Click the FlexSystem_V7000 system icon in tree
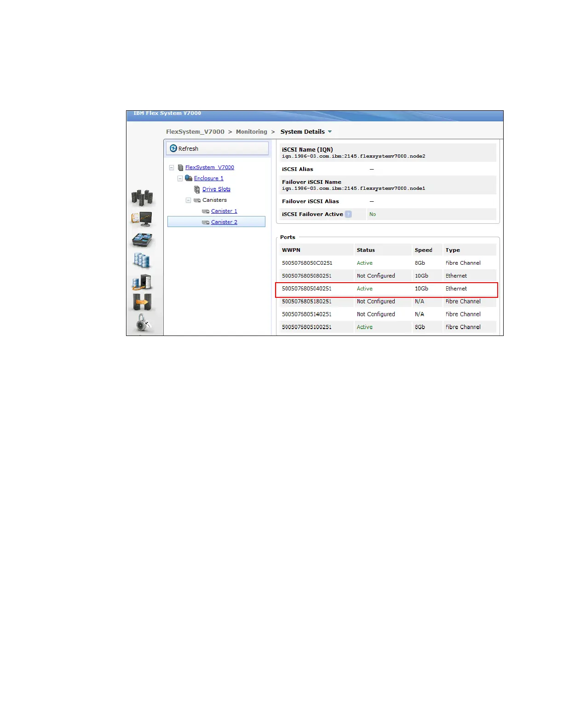This screenshot has height=728, width=563. click(181, 168)
